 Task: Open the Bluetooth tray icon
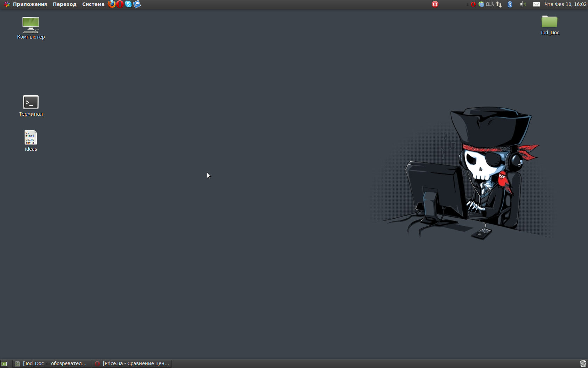(x=510, y=4)
